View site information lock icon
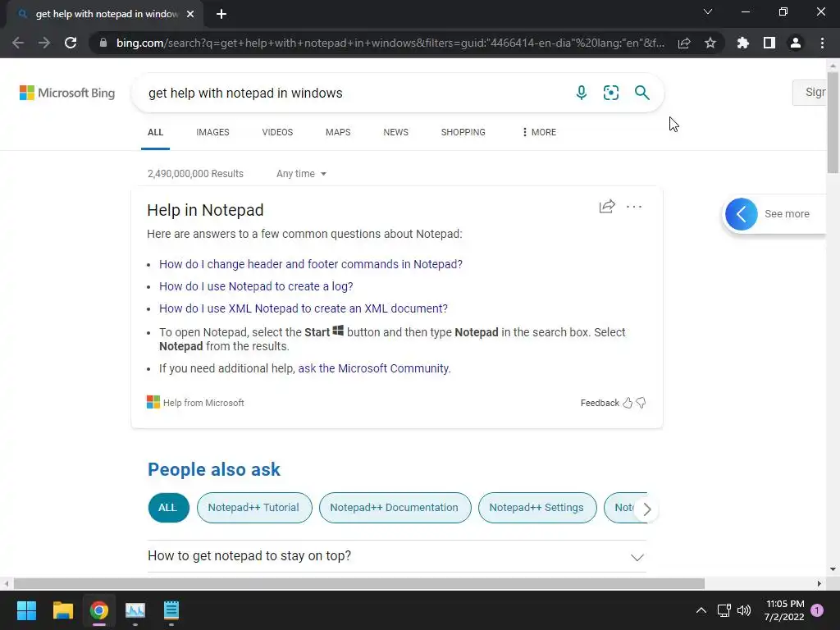The width and height of the screenshot is (840, 630). pyautogui.click(x=103, y=43)
